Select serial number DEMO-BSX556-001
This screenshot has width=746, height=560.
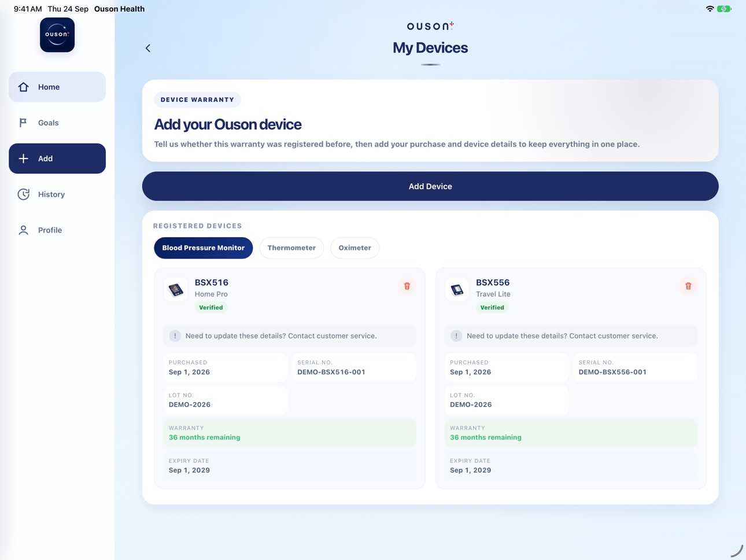coord(612,372)
